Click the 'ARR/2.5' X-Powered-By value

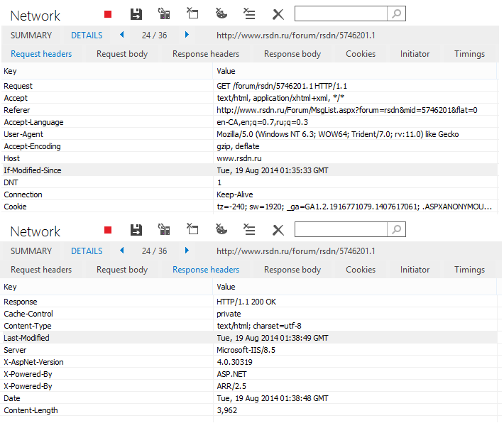click(231, 386)
